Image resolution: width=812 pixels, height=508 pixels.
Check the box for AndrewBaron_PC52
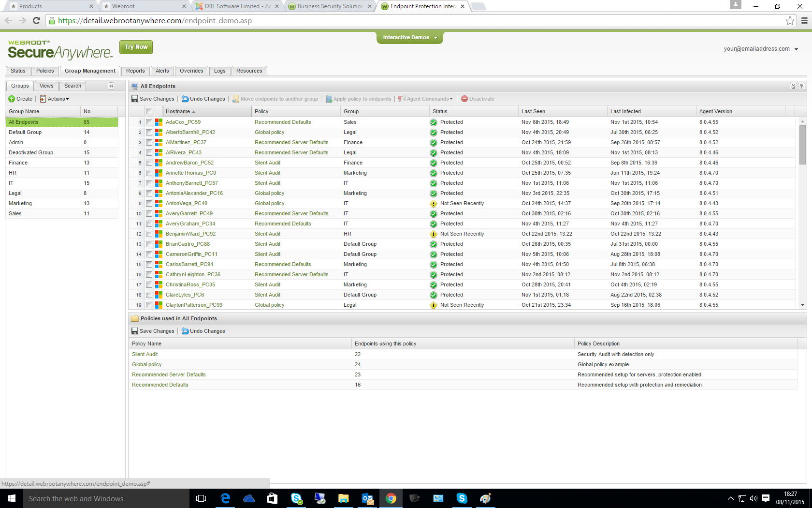[149, 163]
